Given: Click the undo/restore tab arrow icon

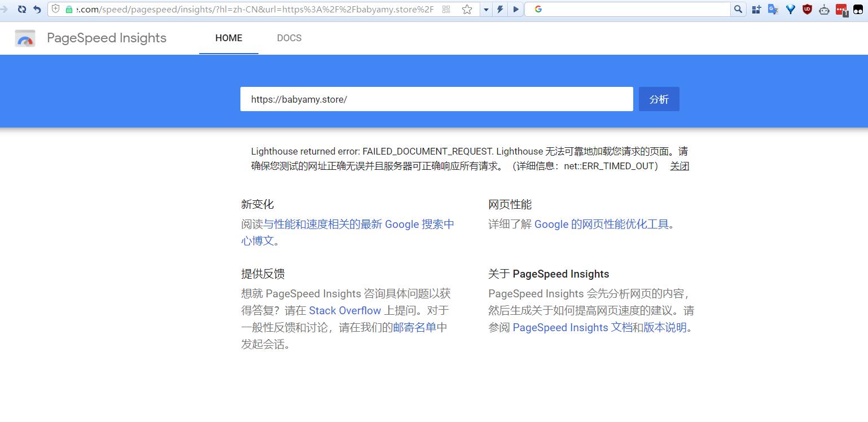Looking at the screenshot, I should pyautogui.click(x=37, y=9).
